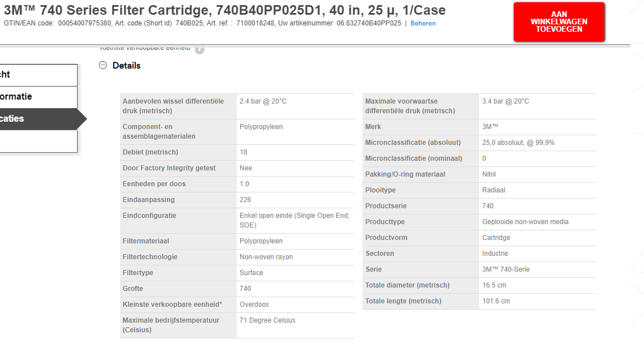Select the Serie value '3M™ 740-Serie'
The image size is (644, 343).
[x=506, y=269]
